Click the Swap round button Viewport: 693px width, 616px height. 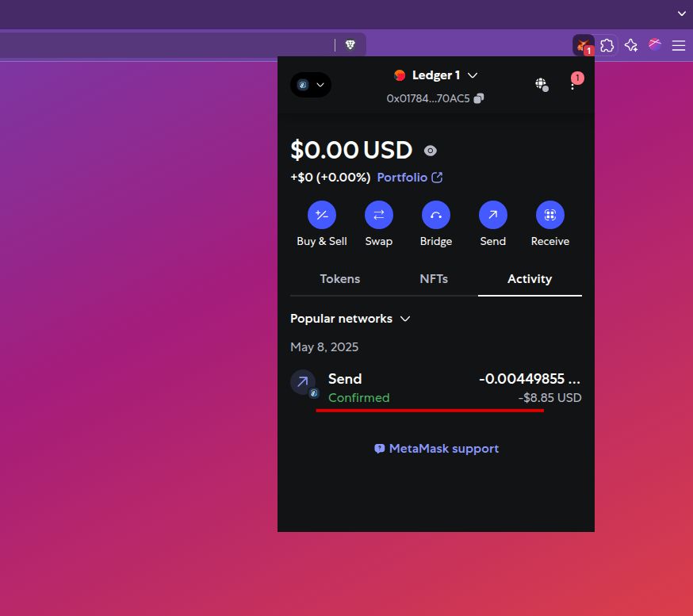pyautogui.click(x=379, y=215)
